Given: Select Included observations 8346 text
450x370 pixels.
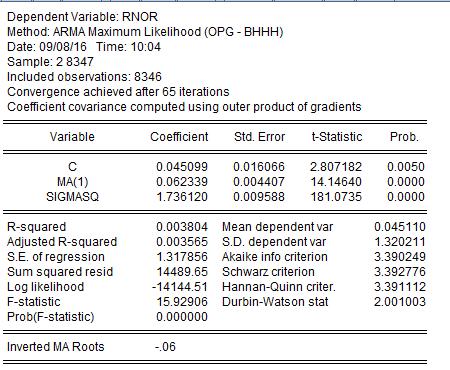Looking at the screenshot, I should [x=84, y=77].
